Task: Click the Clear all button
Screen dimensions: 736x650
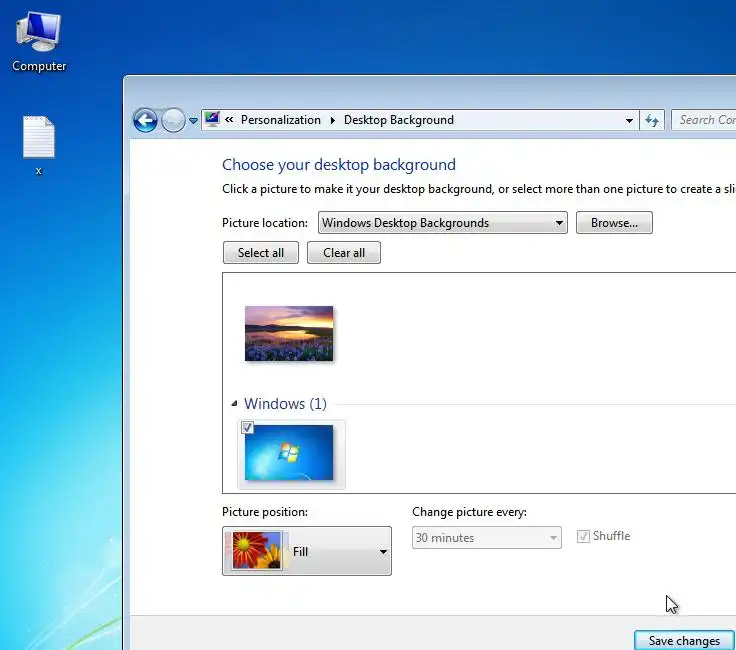Action: tap(344, 252)
